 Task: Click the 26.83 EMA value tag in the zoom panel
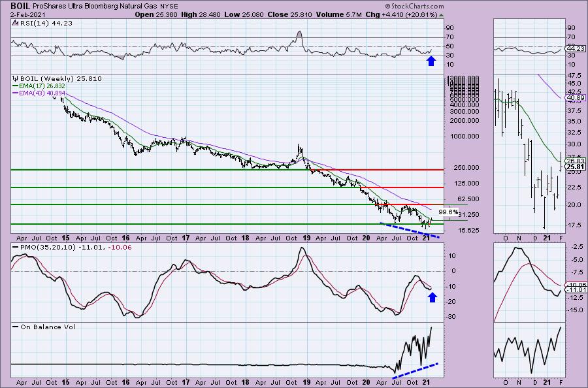576,161
